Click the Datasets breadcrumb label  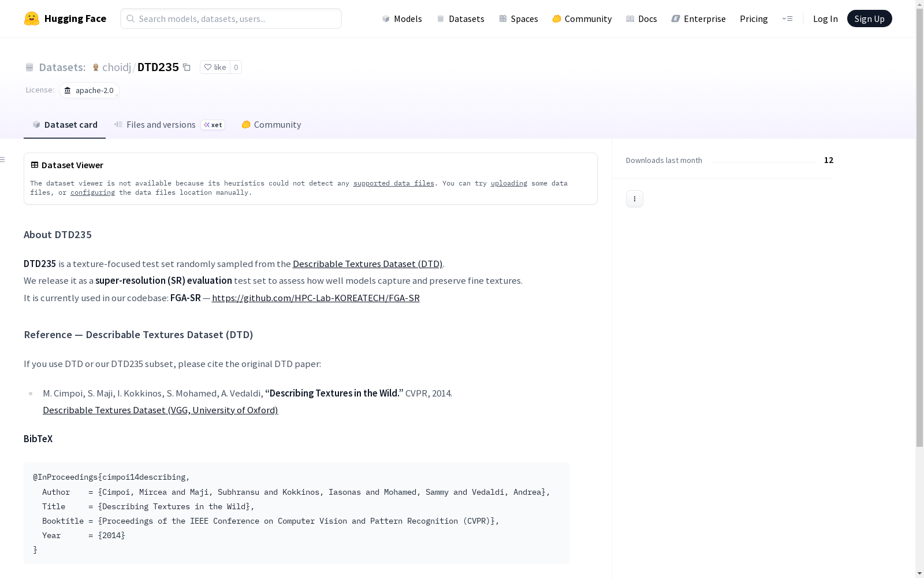click(x=62, y=67)
